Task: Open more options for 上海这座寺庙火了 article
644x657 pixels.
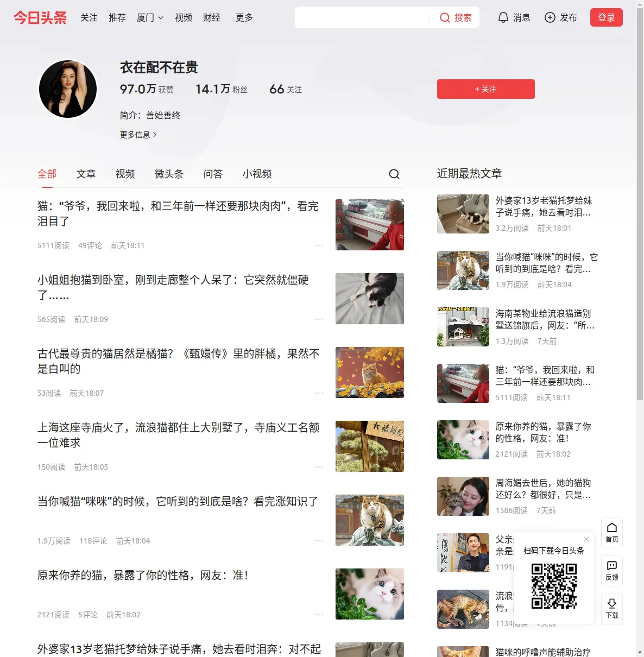Action: (x=319, y=467)
